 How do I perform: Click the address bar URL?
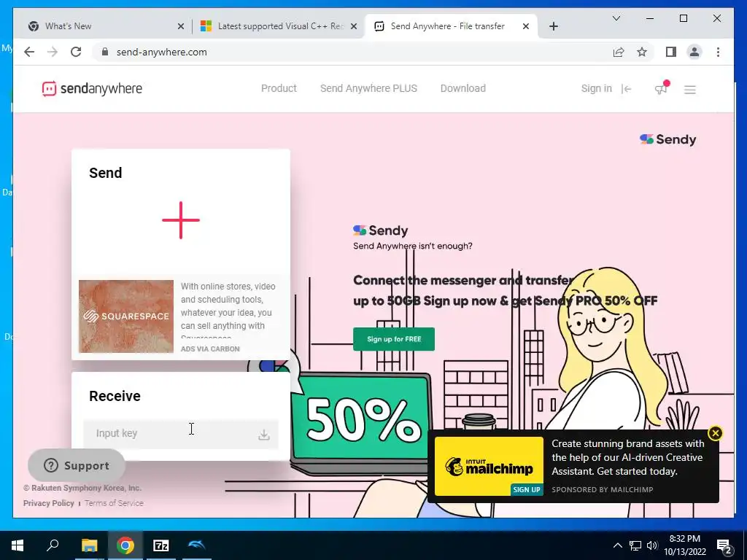161,52
